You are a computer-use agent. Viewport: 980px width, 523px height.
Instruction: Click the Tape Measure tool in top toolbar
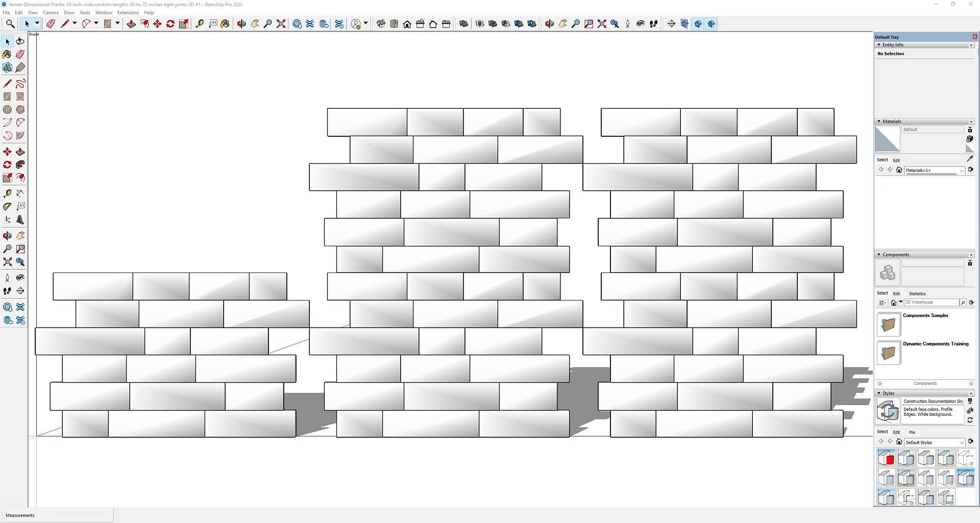(200, 24)
